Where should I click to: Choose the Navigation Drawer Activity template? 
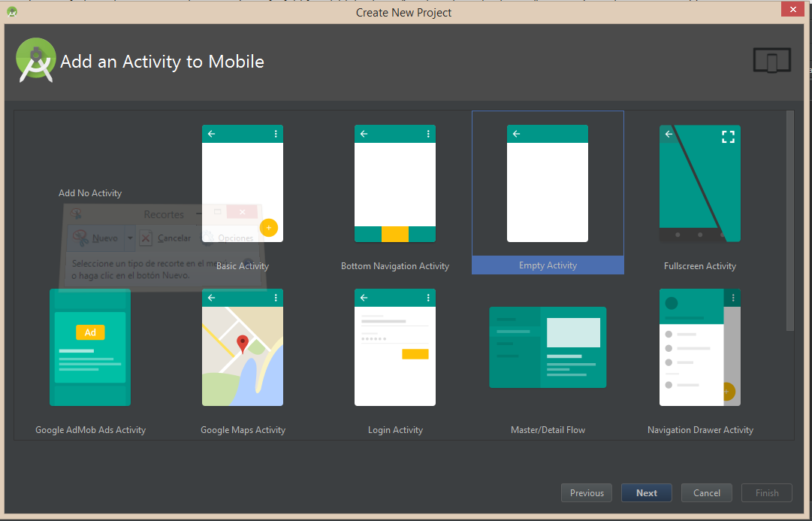[699, 347]
